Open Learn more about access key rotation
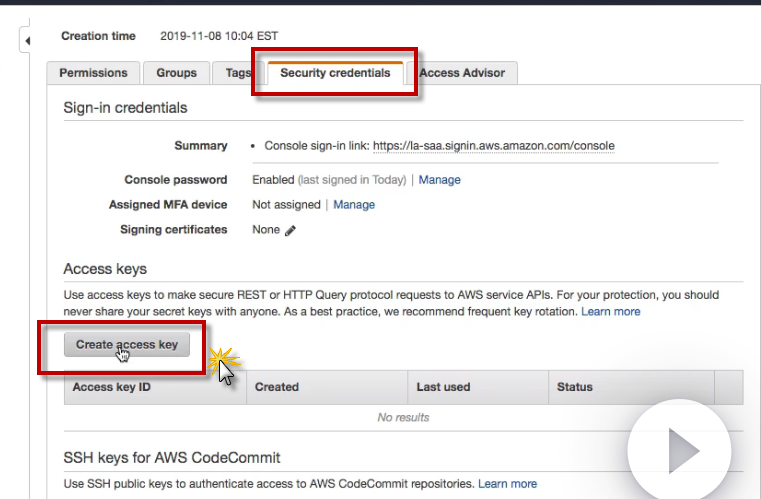761x499 pixels. click(611, 312)
